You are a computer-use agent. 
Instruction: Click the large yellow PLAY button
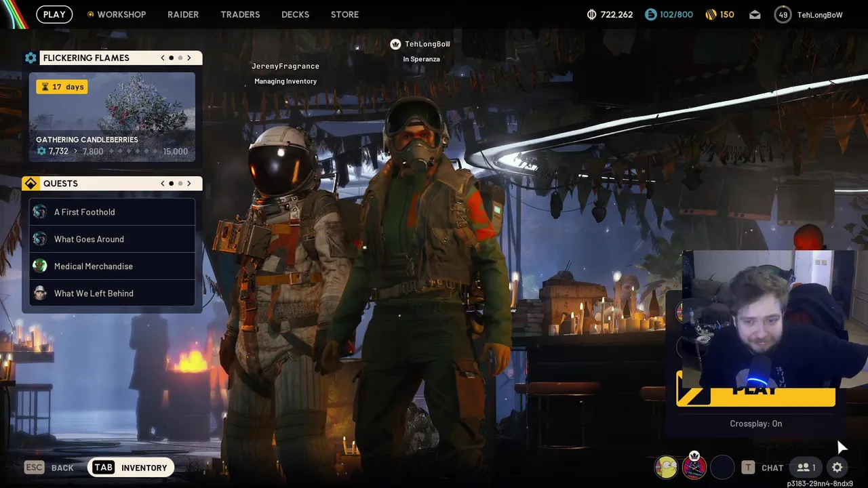tap(755, 389)
